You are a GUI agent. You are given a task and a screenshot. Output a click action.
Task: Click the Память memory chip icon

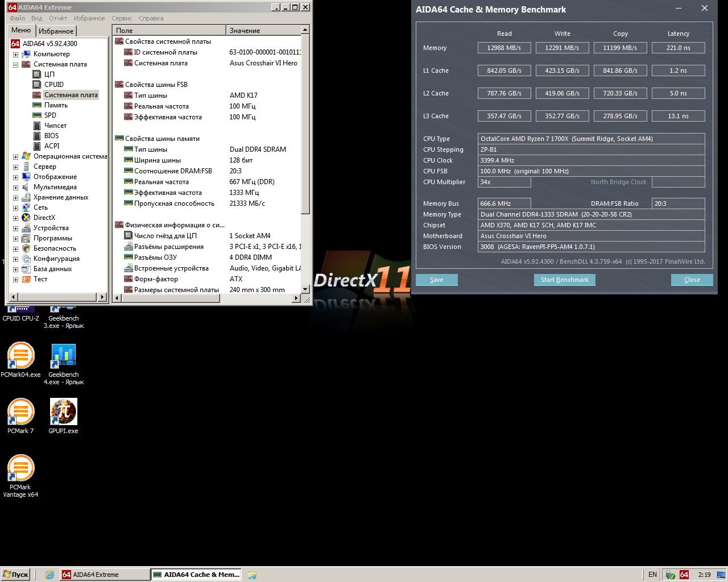tap(36, 105)
